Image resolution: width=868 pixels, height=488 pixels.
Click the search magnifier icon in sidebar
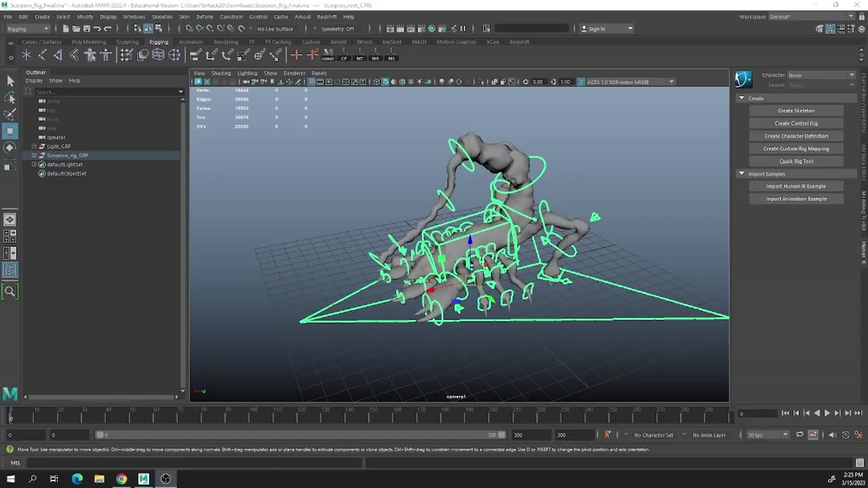tap(9, 291)
